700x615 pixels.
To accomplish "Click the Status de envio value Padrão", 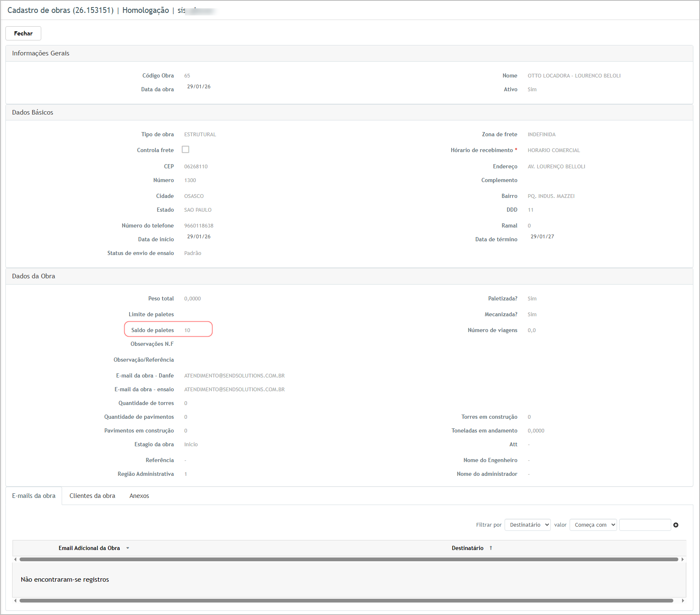I will coord(192,253).
